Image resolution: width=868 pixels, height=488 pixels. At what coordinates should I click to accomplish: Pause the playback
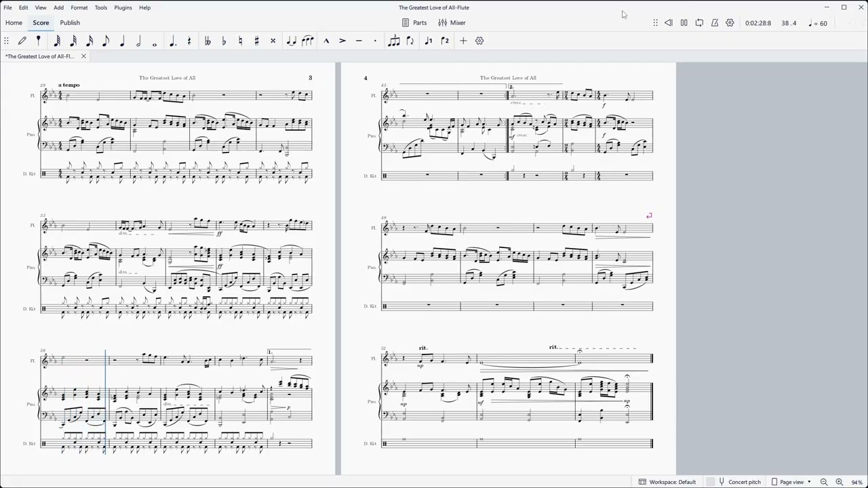click(x=684, y=23)
